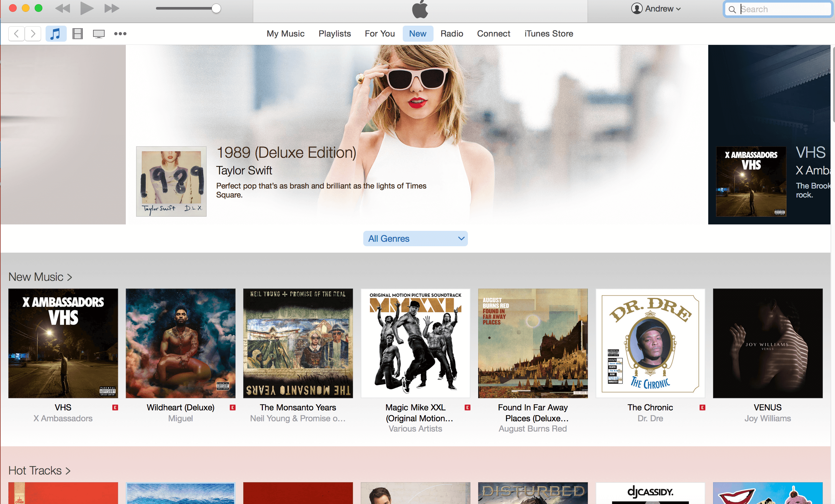Open the X Ambassadors VHS album artwork
The height and width of the screenshot is (504, 835).
coord(63,343)
